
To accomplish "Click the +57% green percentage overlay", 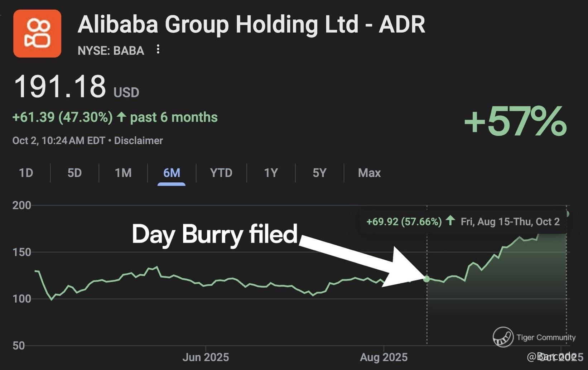I will (515, 122).
